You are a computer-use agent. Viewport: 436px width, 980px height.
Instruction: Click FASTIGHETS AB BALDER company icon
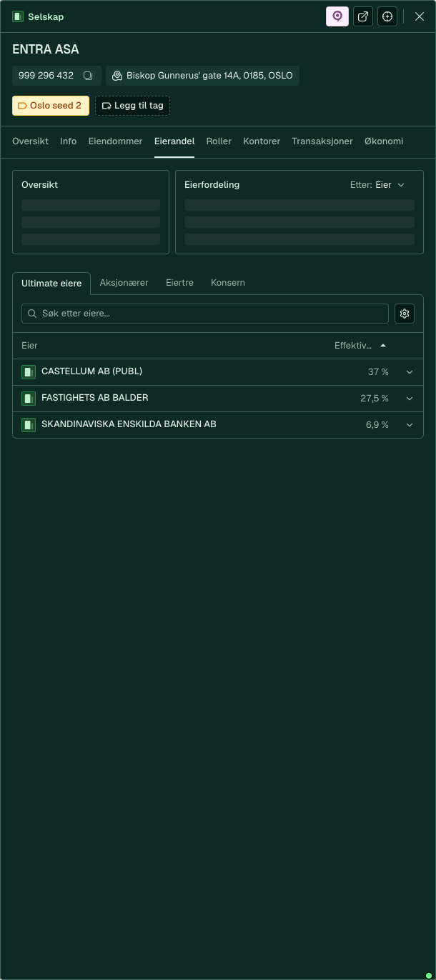(29, 399)
